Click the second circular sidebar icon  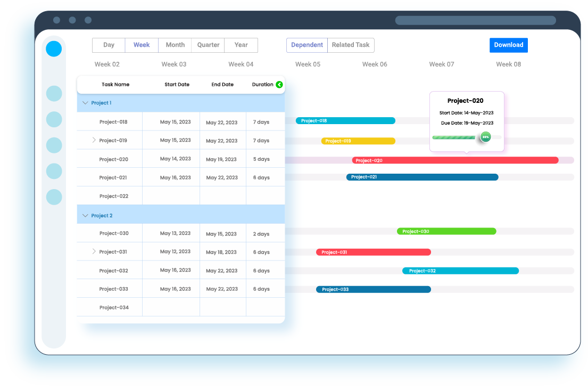[54, 93]
